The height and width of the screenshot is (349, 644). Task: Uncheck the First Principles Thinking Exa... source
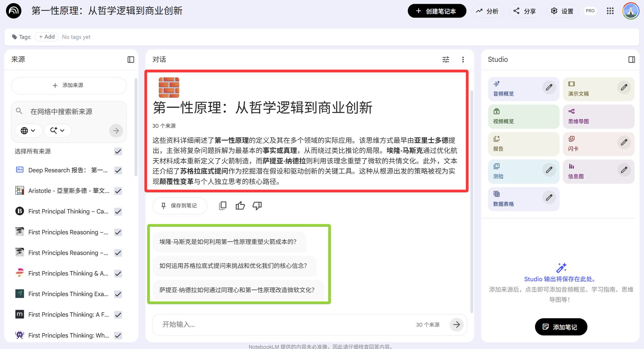118,294
